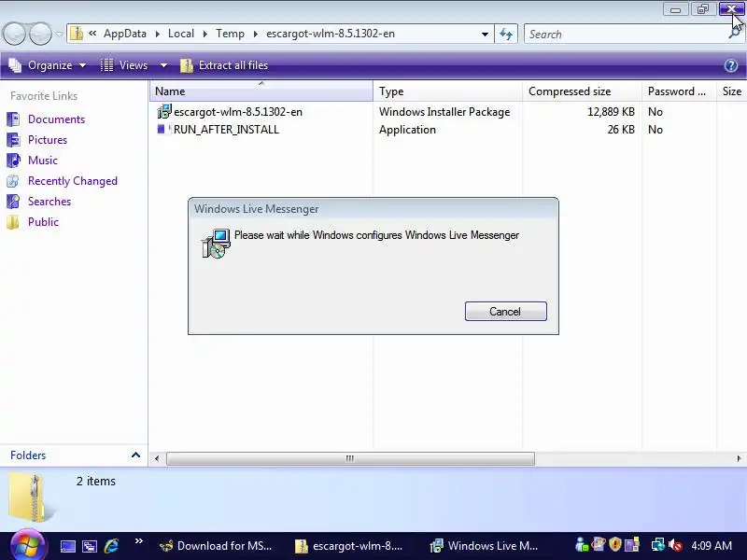Sort by the Type column header
This screenshot has width=747, height=560.
[x=448, y=91]
